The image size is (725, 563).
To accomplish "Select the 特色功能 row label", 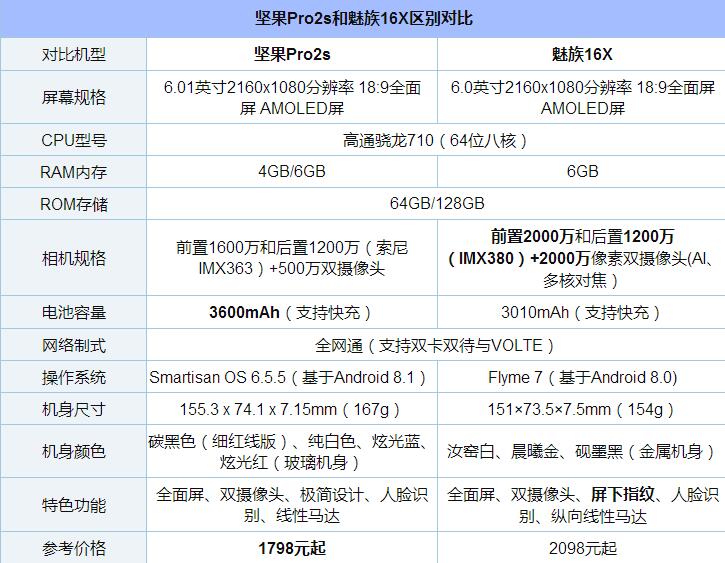I will pyautogui.click(x=74, y=505).
